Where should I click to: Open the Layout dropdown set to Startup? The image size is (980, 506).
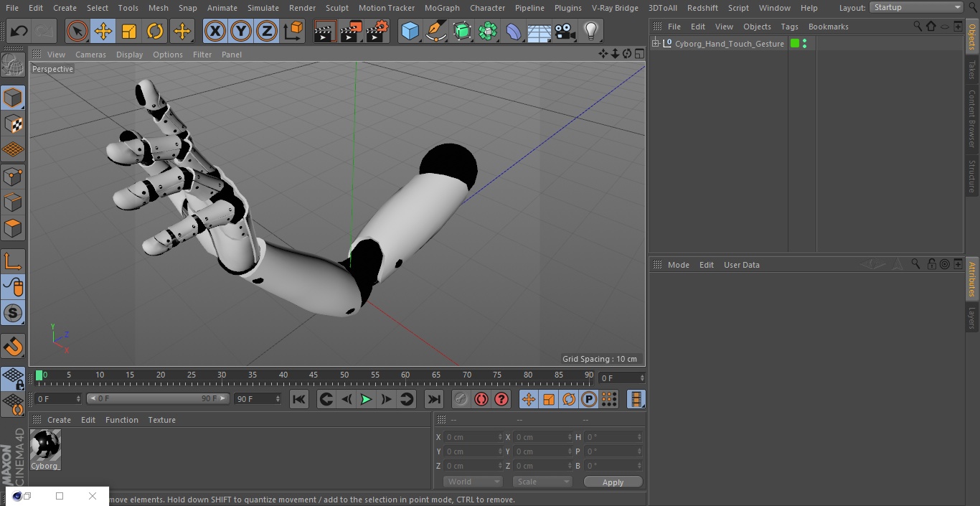tap(917, 7)
